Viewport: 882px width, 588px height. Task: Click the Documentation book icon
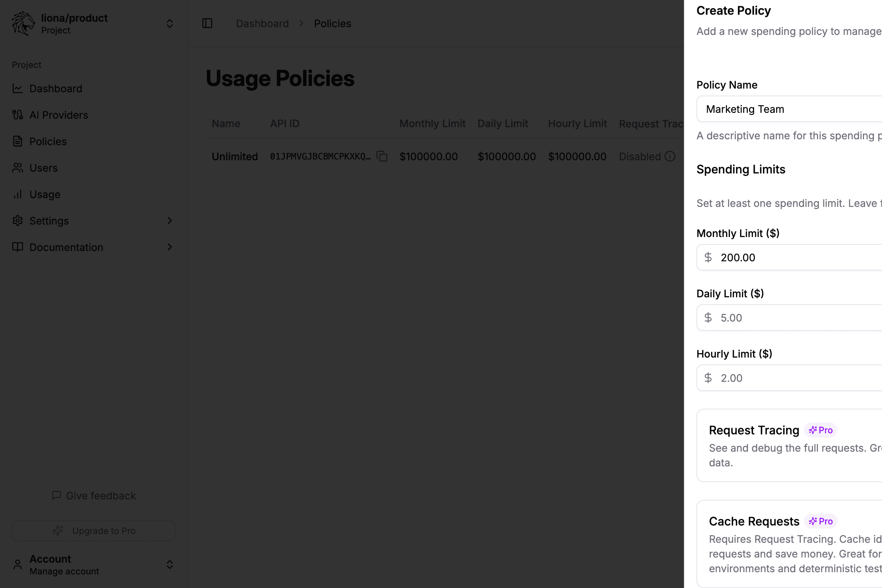pos(18,247)
